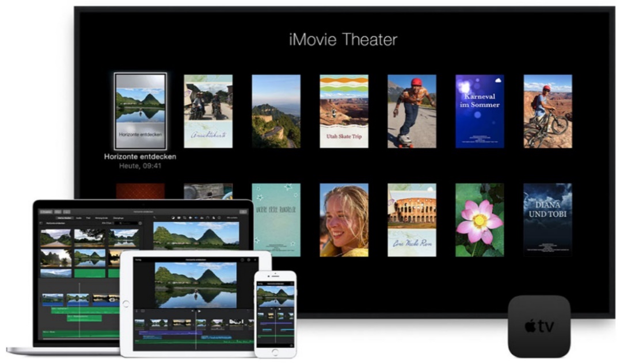Image resolution: width=620 pixels, height=364 pixels.
Task: Switch to Audio tab on MacBook iMovie
Action: 79,218
